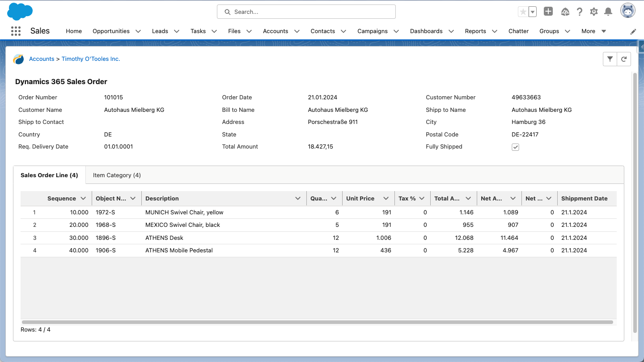Select the MUNICH Swivel Chair, yellow cell

pos(224,213)
